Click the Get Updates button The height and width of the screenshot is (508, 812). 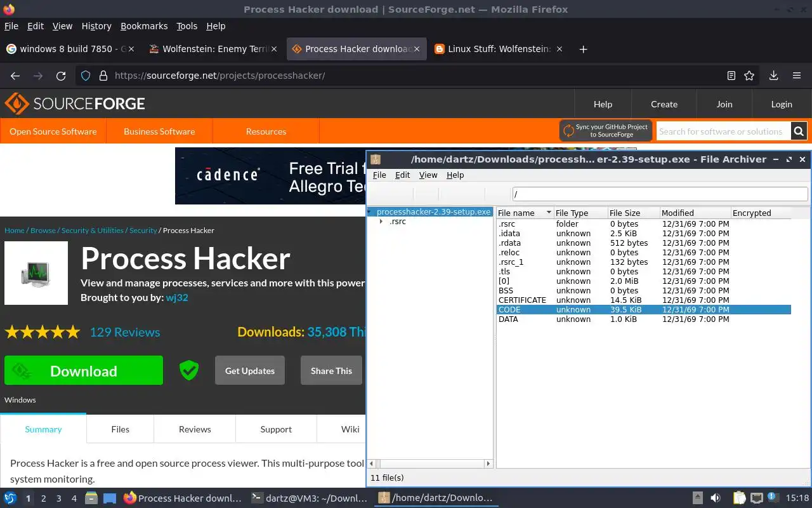(250, 371)
